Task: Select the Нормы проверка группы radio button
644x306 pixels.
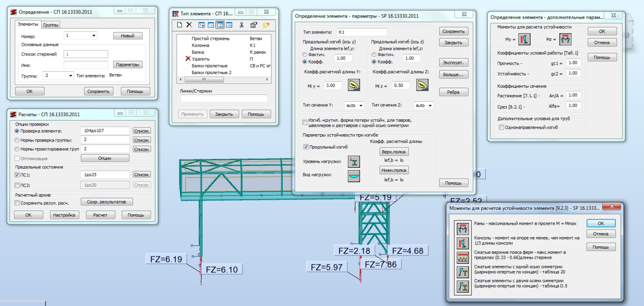Action: (x=17, y=140)
